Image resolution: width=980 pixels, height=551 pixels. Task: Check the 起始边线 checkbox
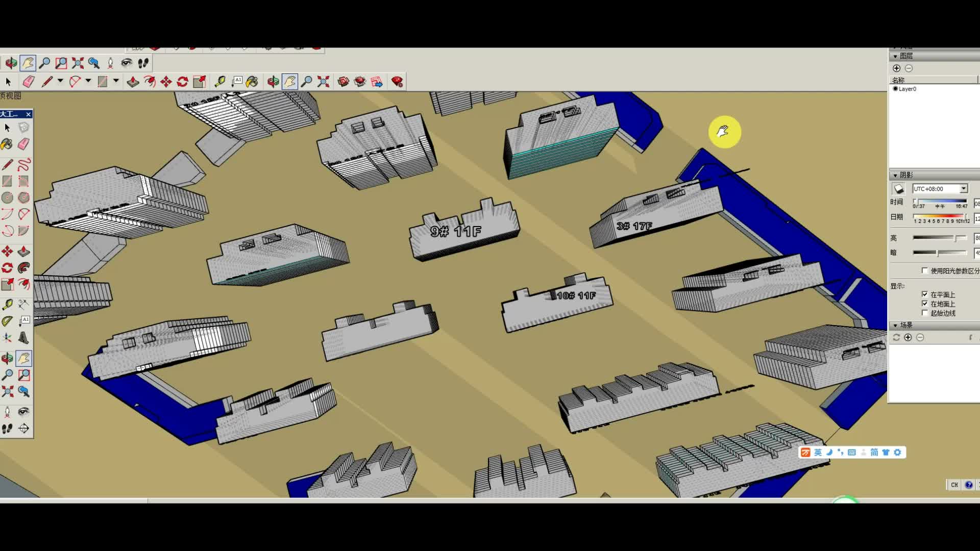[x=925, y=313]
